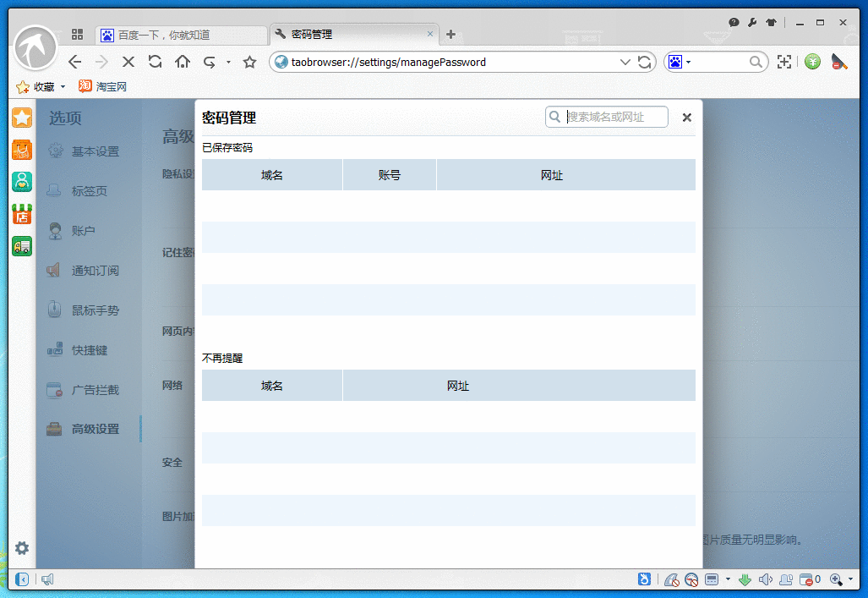Open the sidebar delivery truck icon

22,246
